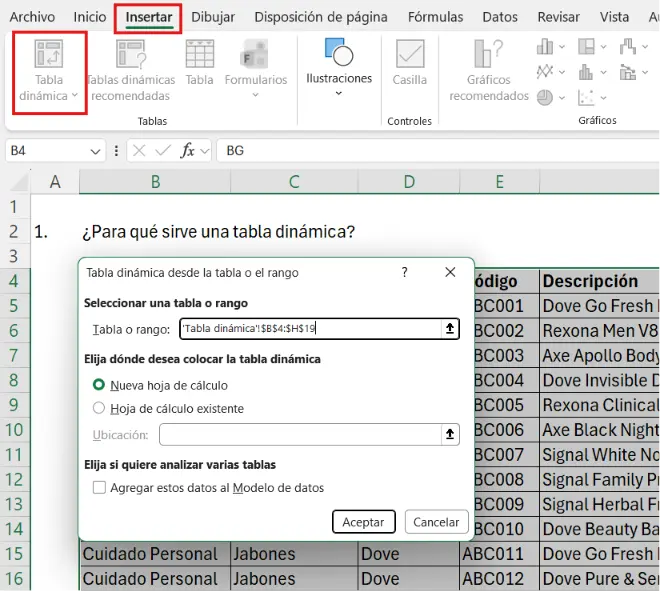660x591 pixels.
Task: Collapse dialog via Ubicación range arrow
Action: [x=450, y=434]
